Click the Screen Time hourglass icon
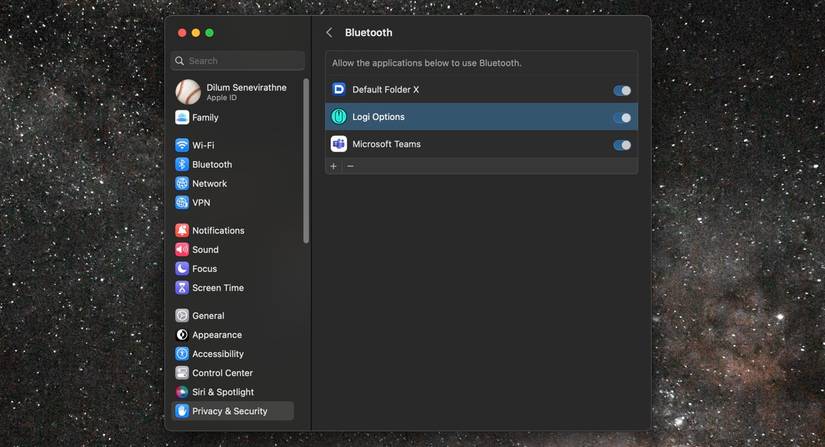825x447 pixels. tap(182, 288)
